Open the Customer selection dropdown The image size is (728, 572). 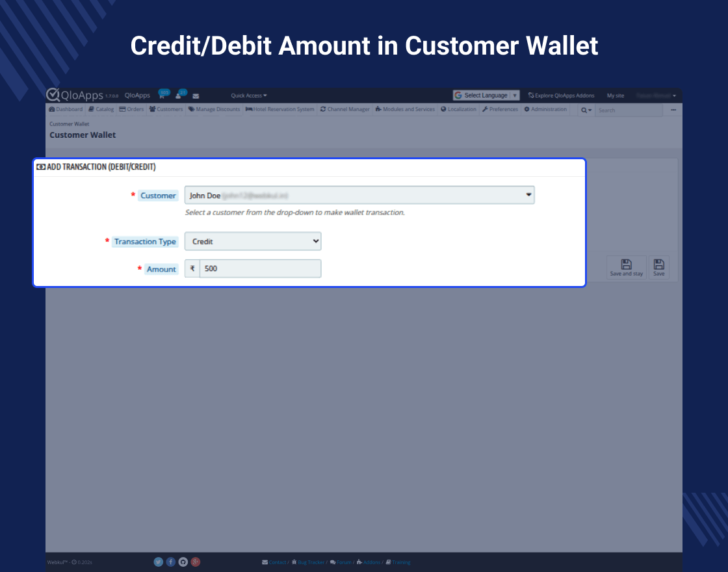point(359,195)
